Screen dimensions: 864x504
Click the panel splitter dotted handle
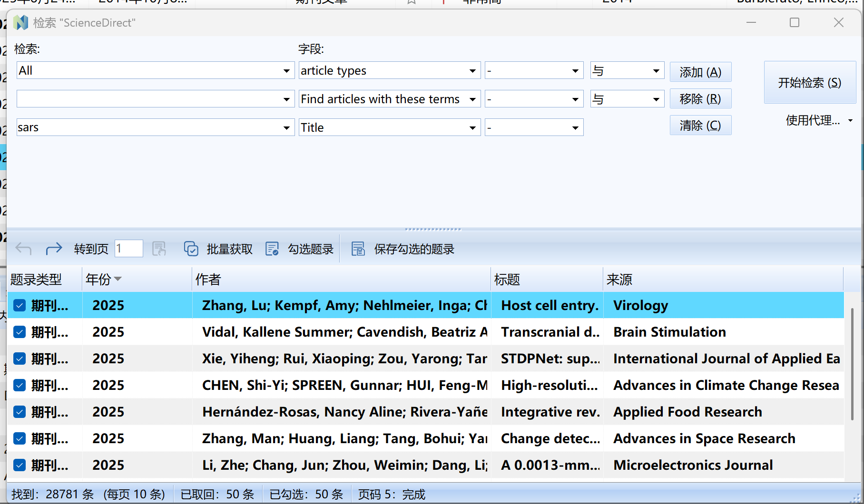432,229
